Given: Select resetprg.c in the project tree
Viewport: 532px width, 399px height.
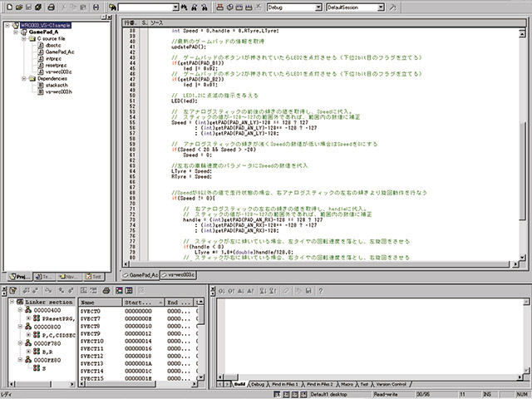Looking at the screenshot, I should point(57,65).
